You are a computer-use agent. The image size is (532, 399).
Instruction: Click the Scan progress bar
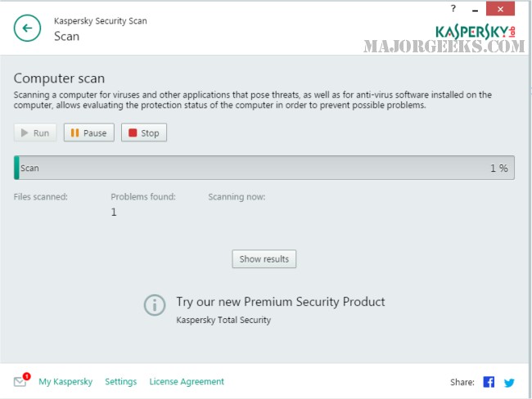tap(264, 168)
